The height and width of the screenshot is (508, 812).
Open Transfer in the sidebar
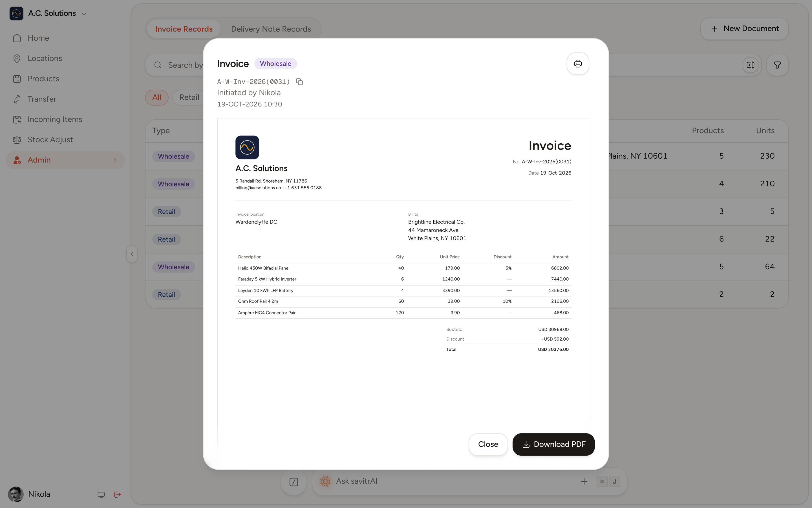(65, 99)
